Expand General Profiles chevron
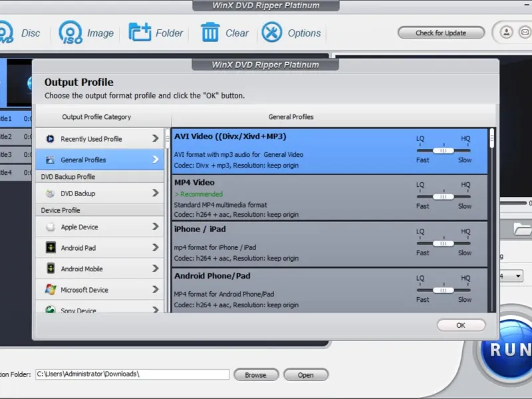This screenshot has height=399, width=532. click(156, 159)
